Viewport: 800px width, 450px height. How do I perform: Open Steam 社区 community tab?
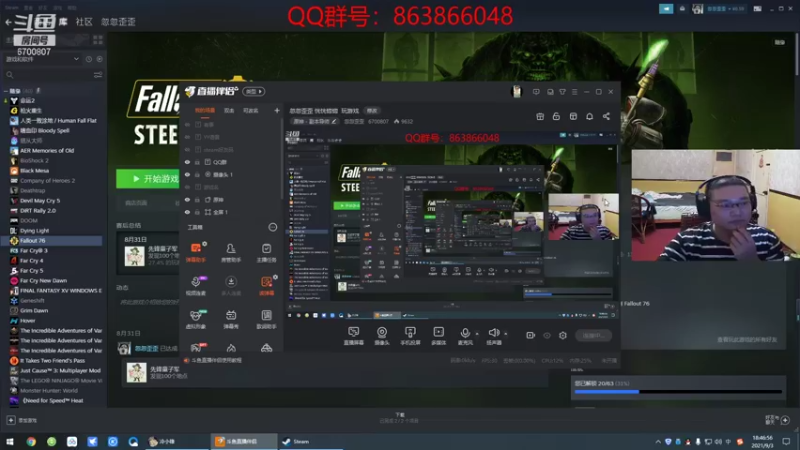84,22
